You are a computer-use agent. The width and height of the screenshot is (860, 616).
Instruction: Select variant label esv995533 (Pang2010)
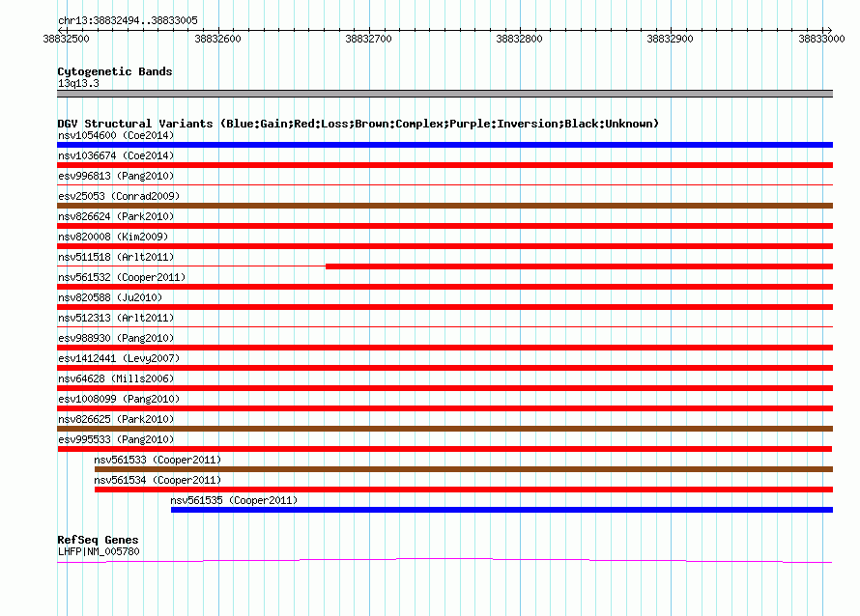tap(116, 439)
